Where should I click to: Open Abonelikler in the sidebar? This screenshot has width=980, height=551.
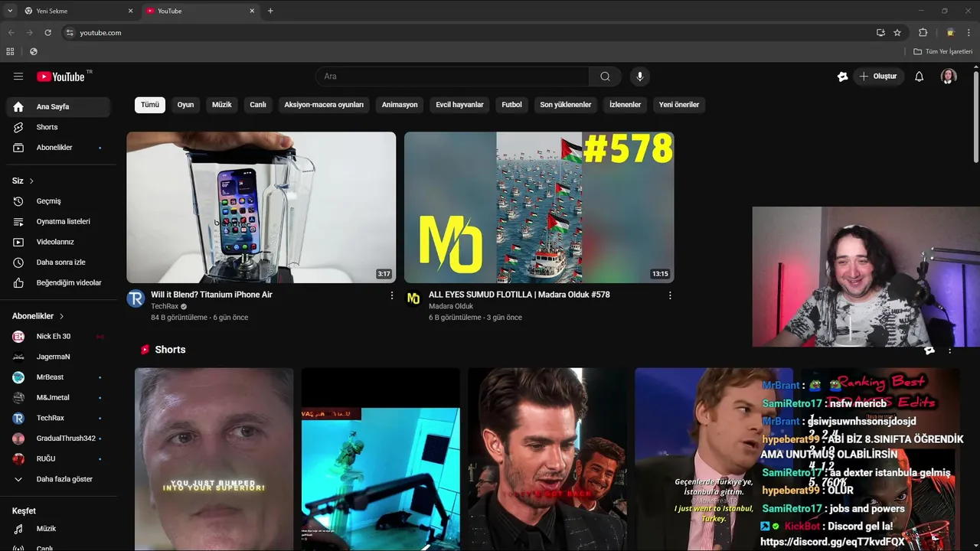pyautogui.click(x=58, y=148)
